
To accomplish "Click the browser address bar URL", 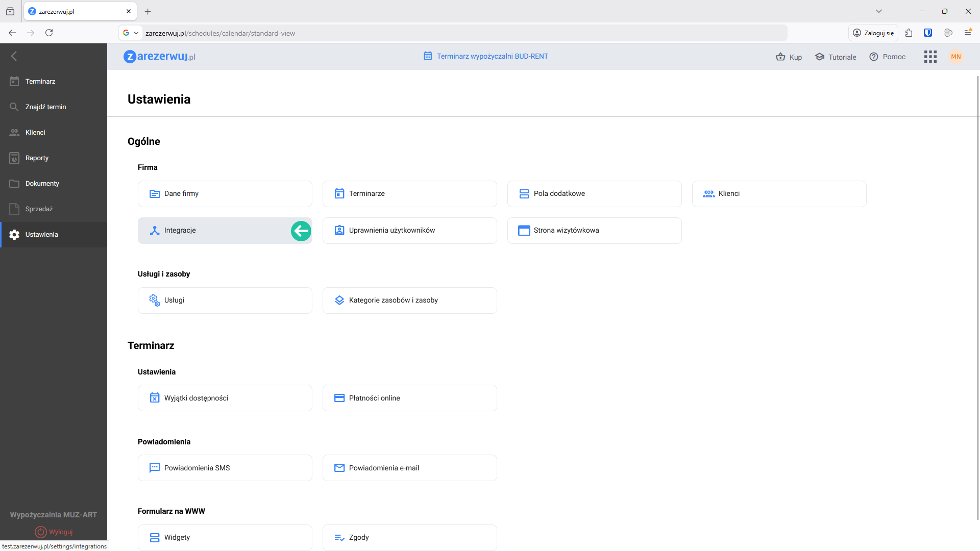I will tap(220, 33).
